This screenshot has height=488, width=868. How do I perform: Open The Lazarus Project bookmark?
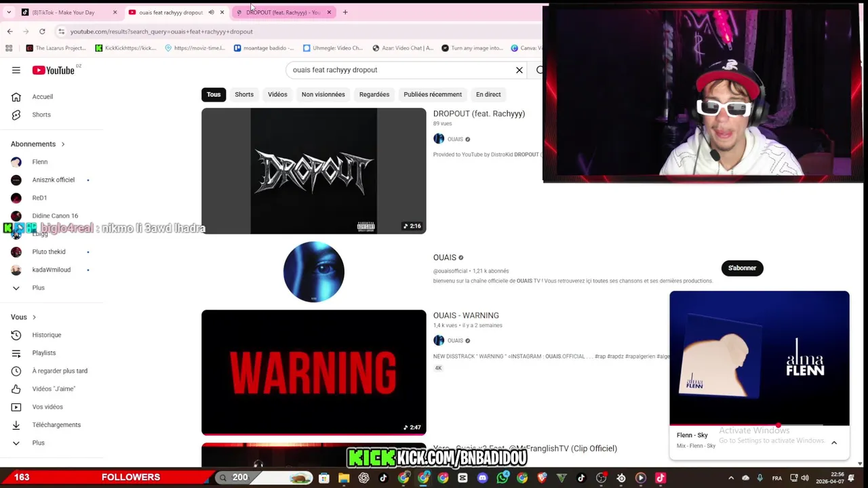tap(56, 48)
